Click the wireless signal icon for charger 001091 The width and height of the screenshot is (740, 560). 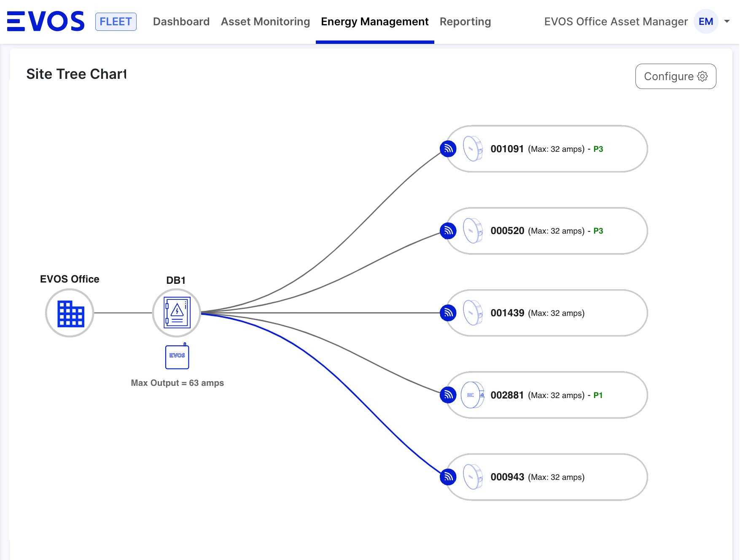pos(448,149)
